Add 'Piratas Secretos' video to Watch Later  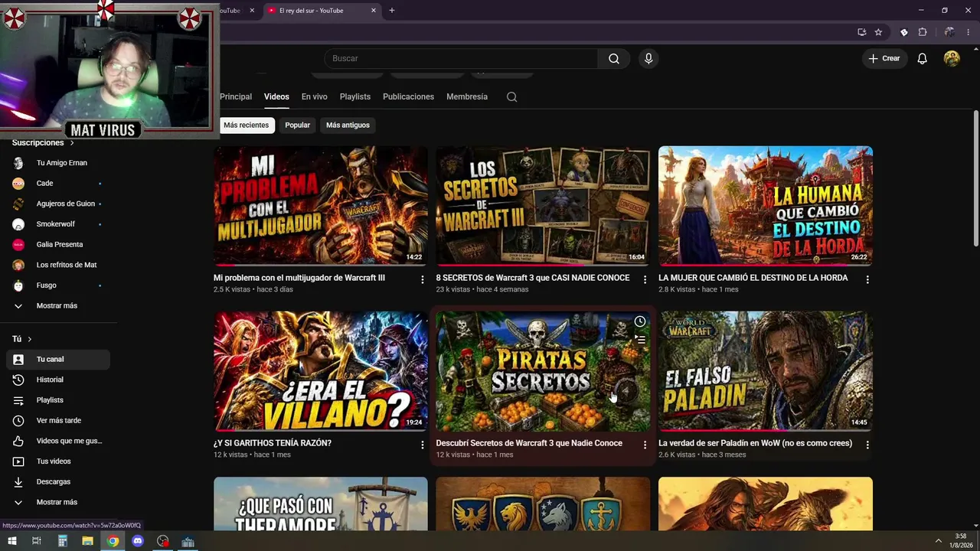(x=640, y=321)
